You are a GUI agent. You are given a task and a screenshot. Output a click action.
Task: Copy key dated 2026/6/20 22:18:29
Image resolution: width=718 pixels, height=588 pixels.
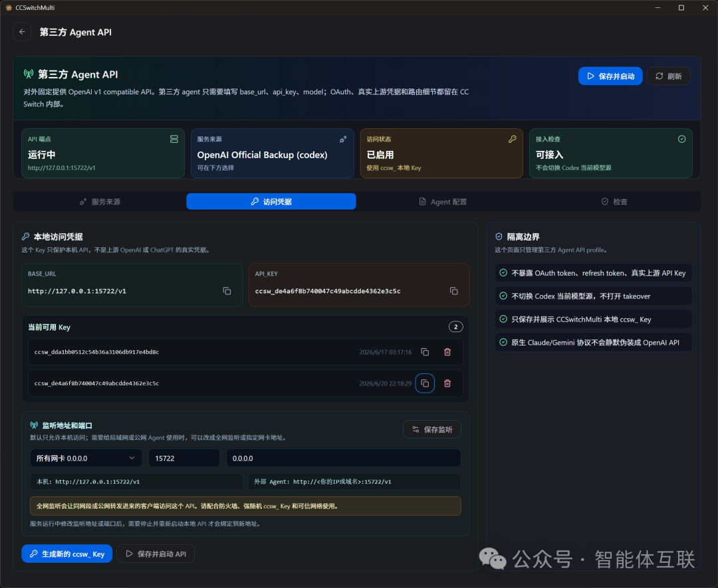(x=425, y=383)
